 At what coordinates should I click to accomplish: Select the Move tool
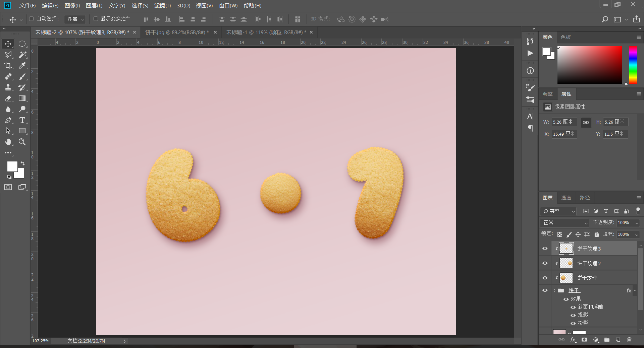tap(8, 44)
